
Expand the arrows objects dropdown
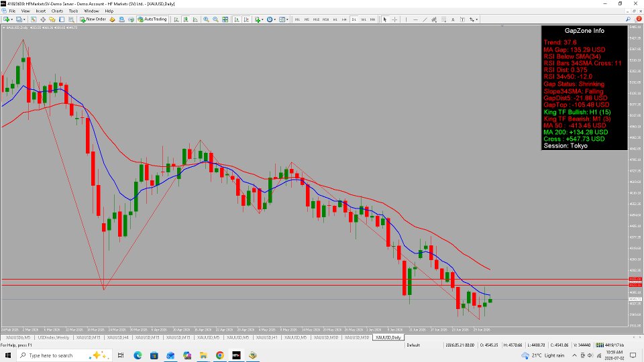tap(476, 19)
